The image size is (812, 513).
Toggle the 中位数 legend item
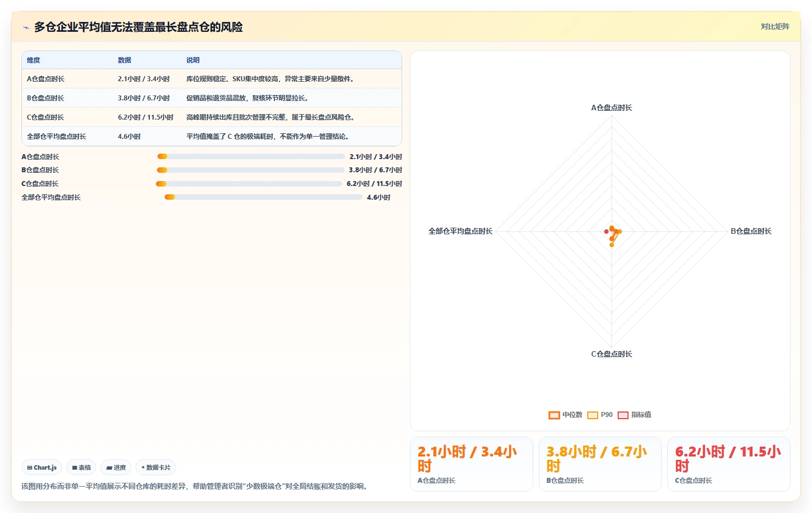tap(565, 415)
